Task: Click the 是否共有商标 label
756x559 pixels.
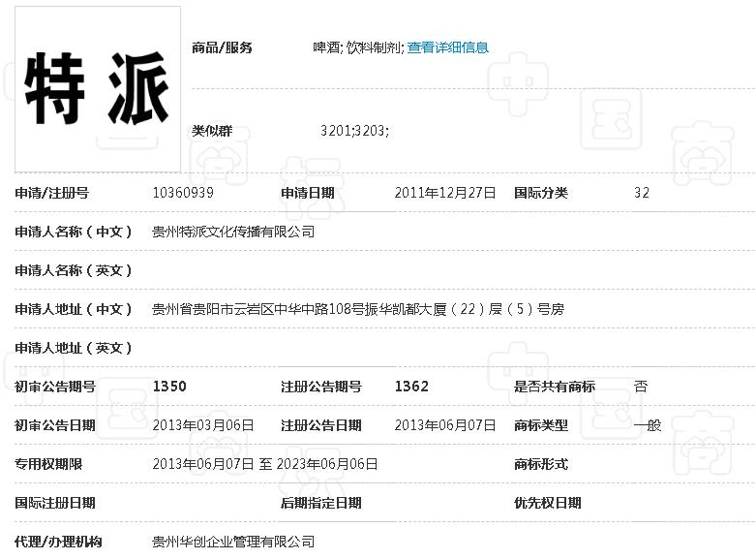Action: 555,387
